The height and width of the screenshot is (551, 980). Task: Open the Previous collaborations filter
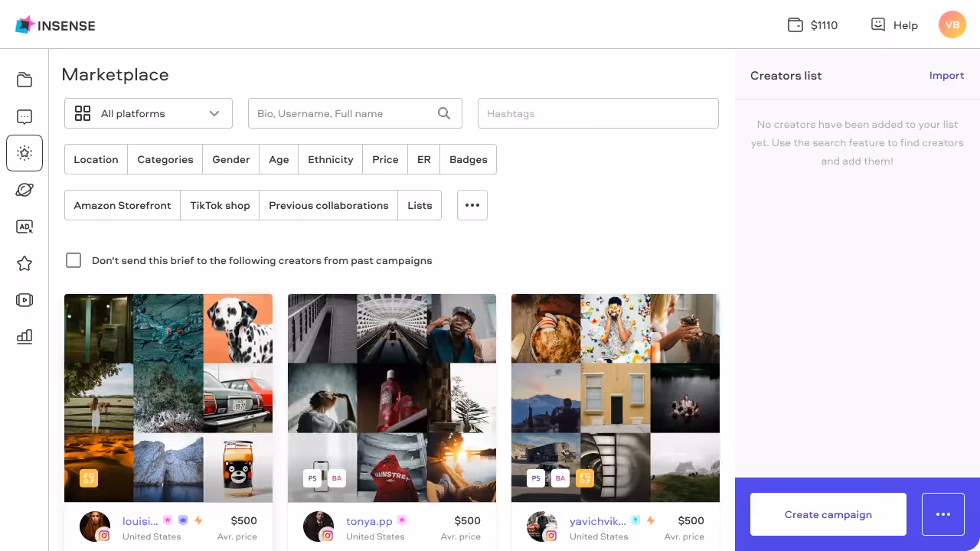328,205
